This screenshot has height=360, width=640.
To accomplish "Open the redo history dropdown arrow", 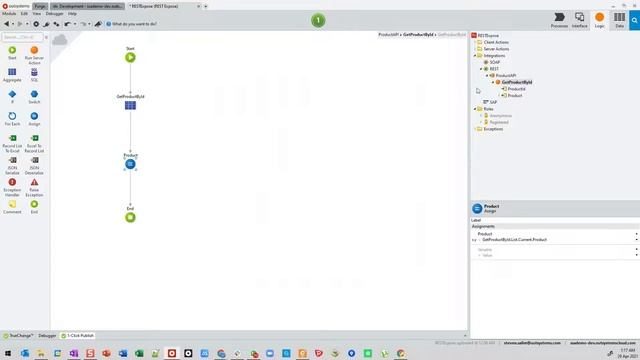I will click(89, 24).
